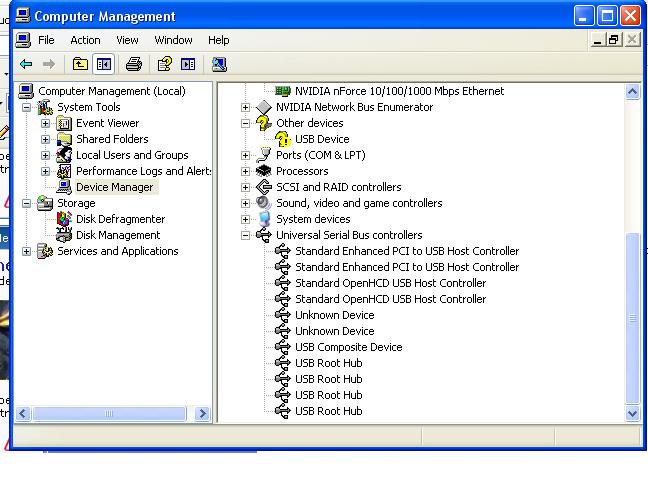
Task: Click the Local Users and Groups icon
Action: click(64, 155)
